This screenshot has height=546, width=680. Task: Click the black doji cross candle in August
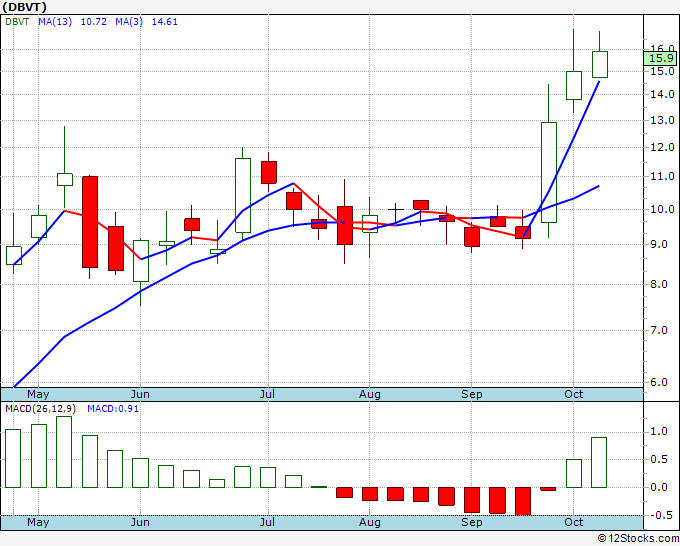pos(396,210)
